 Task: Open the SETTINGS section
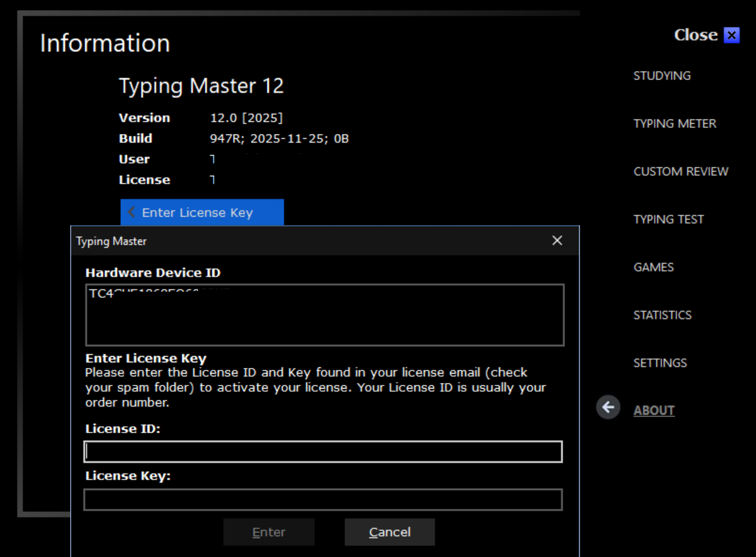[x=660, y=362]
